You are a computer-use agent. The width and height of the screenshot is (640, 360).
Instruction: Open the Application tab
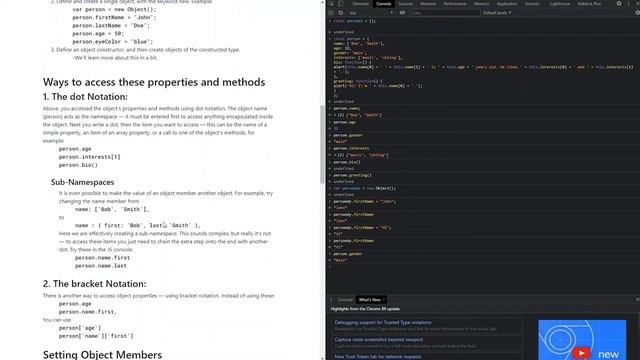pos(507,4)
